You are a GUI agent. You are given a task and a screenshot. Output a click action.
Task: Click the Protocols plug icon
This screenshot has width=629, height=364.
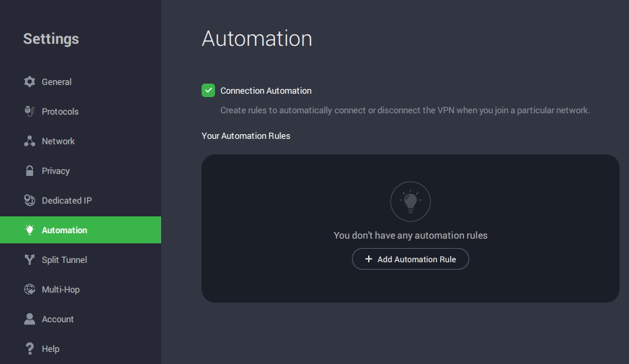[29, 111]
